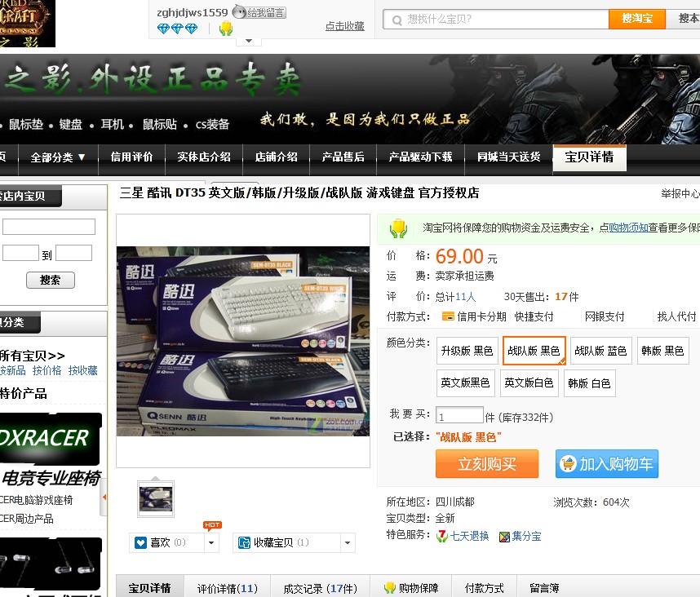Click the blue diamond seller rating icon
This screenshot has height=597, width=700.
point(177,29)
